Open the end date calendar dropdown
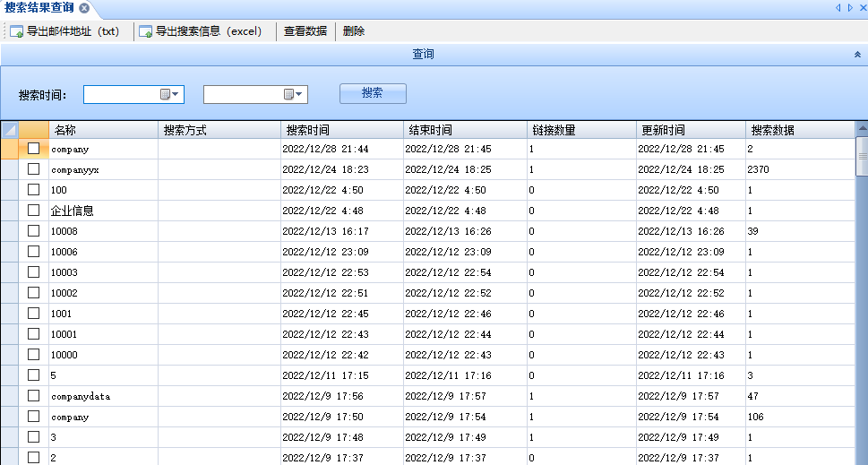 click(294, 94)
